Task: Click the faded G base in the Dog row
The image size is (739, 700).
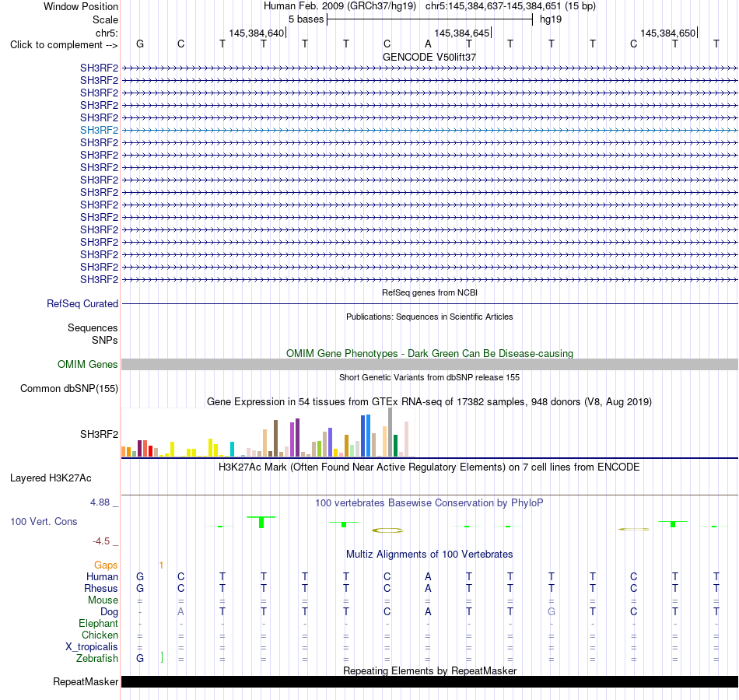Action: (x=552, y=612)
